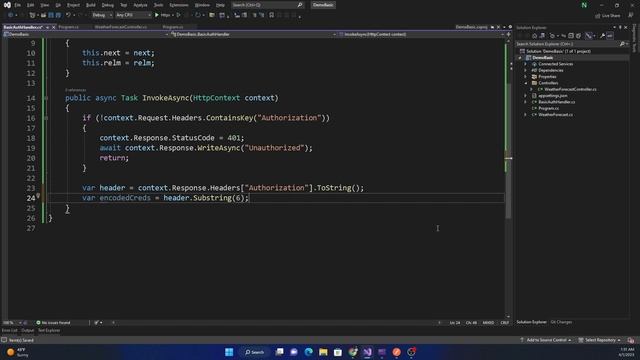Click the notifications icon in status bar
This screenshot has width=640, height=360.
pos(631,340)
